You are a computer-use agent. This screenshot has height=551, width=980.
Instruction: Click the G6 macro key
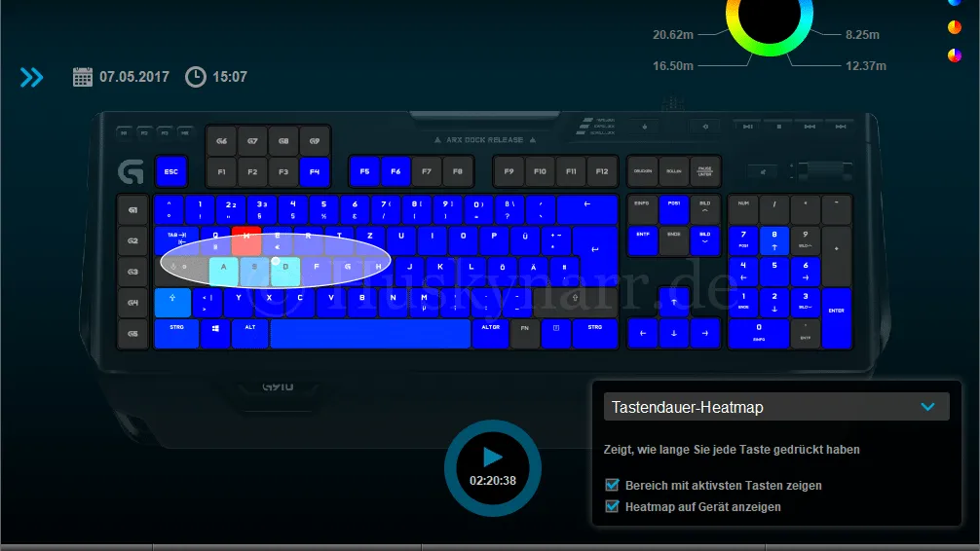coord(221,141)
